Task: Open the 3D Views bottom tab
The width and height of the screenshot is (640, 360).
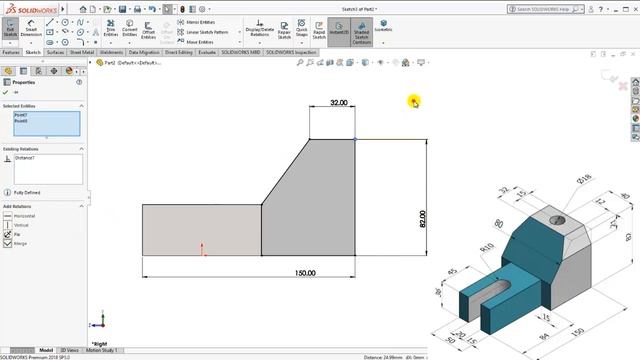Action: click(x=69, y=350)
